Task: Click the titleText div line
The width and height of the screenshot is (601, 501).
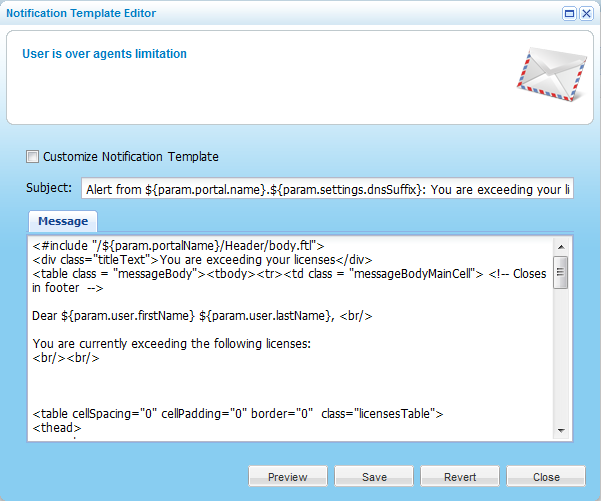Action: tap(202, 260)
